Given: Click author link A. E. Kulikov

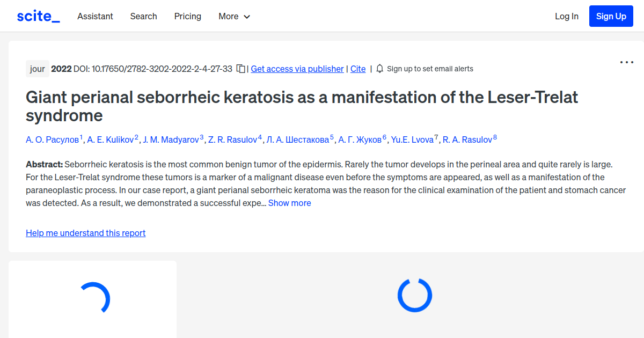Looking at the screenshot, I should point(110,139).
